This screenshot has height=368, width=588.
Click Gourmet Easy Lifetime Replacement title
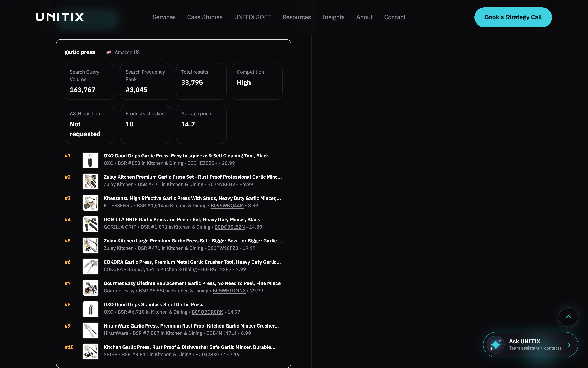pos(192,283)
